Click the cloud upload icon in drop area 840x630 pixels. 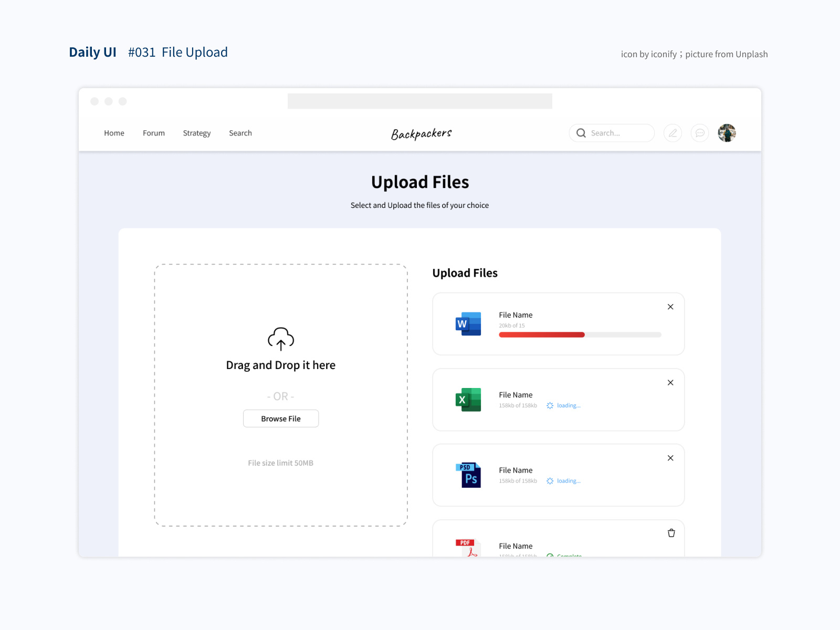point(280,339)
